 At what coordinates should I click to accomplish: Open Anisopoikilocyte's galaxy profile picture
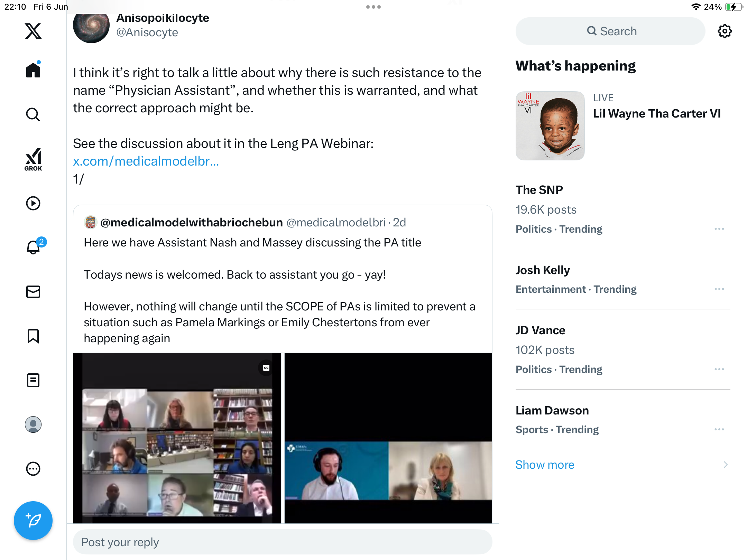pos(91,27)
